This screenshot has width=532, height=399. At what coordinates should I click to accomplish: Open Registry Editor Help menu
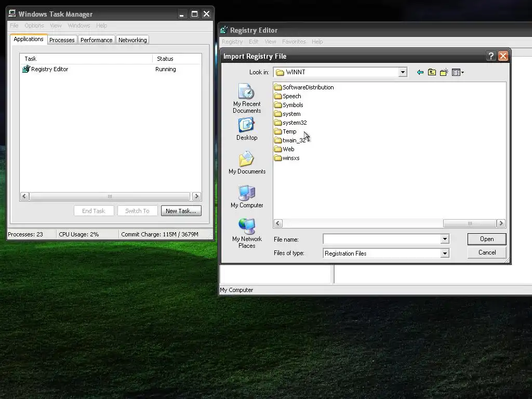point(317,42)
